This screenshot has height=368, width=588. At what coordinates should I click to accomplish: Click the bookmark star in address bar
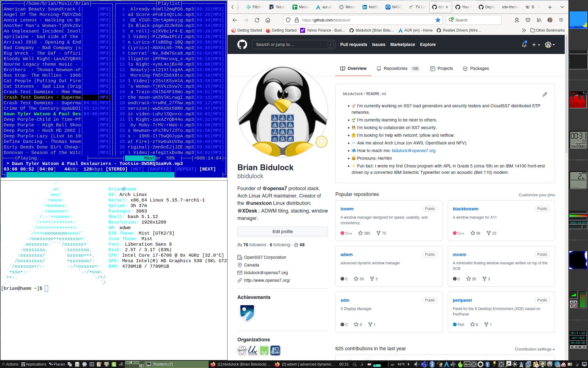[x=438, y=20]
